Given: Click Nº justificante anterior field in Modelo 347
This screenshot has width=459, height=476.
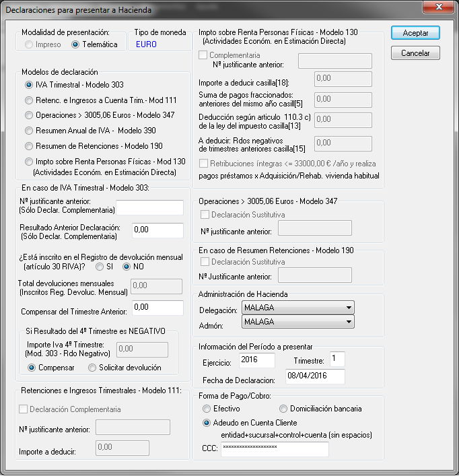Looking at the screenshot, I should tap(315, 228).
